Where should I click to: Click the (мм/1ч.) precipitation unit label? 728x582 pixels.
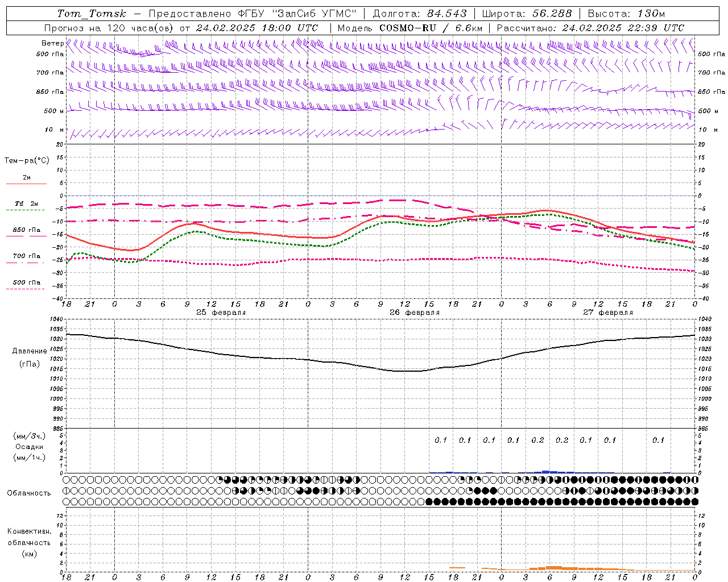click(29, 458)
